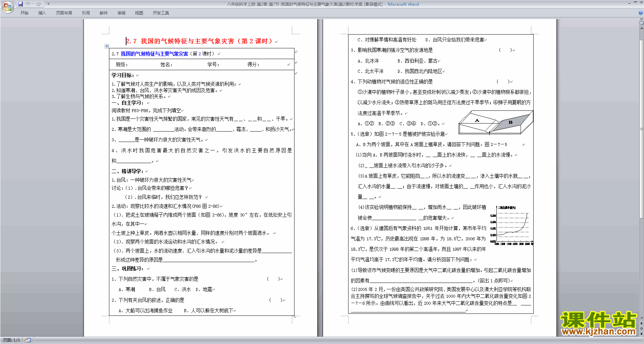644x344 pixels.
Task: Click the 学习目标: heading
Action: pos(123,75)
